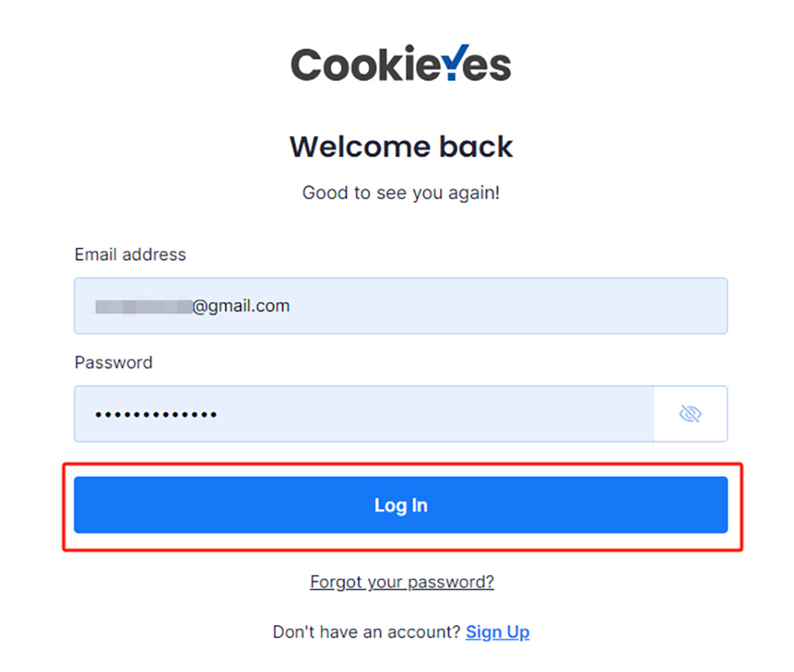
Task: Click the Email address field label
Action: click(x=130, y=255)
